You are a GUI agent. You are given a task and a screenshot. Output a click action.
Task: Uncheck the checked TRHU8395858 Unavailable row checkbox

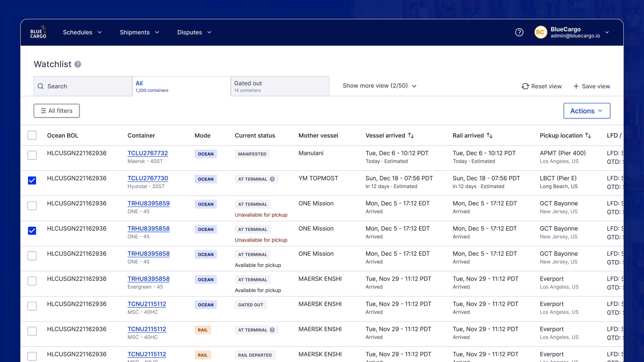(32, 231)
